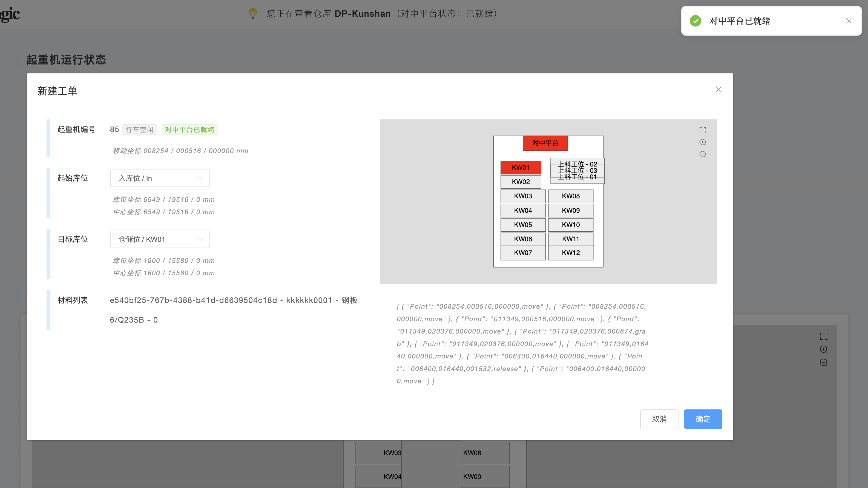Screen dimensions: 868x488
Task: Open the 起始库位 dropdown
Action: tap(160, 178)
